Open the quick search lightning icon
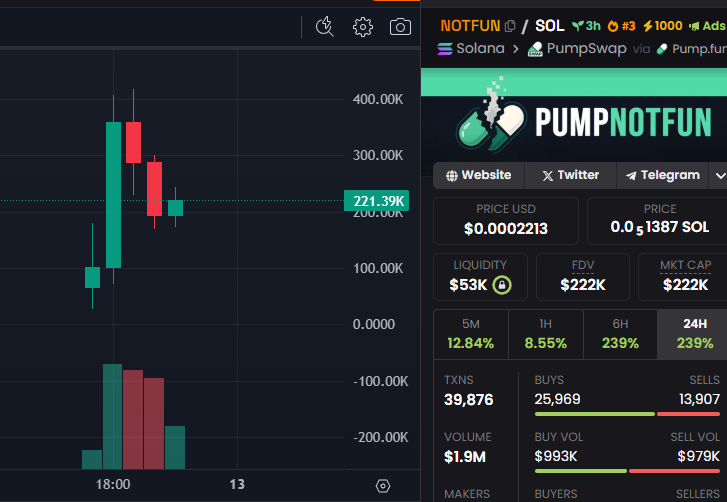 pos(325,27)
